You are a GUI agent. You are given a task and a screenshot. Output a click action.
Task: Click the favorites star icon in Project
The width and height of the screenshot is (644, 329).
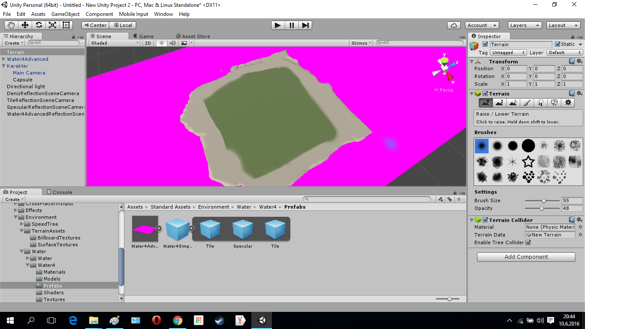click(x=459, y=199)
